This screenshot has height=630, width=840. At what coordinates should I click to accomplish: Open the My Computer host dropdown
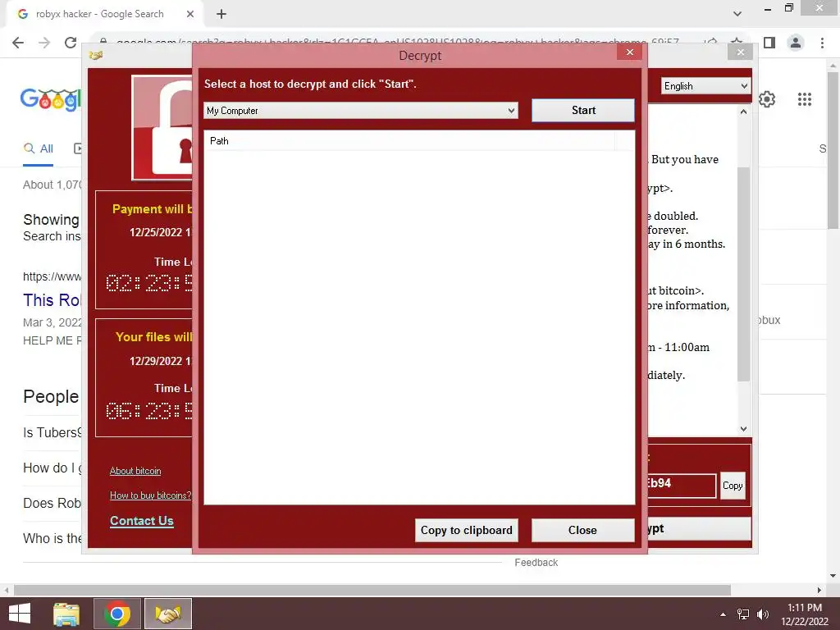click(x=361, y=111)
